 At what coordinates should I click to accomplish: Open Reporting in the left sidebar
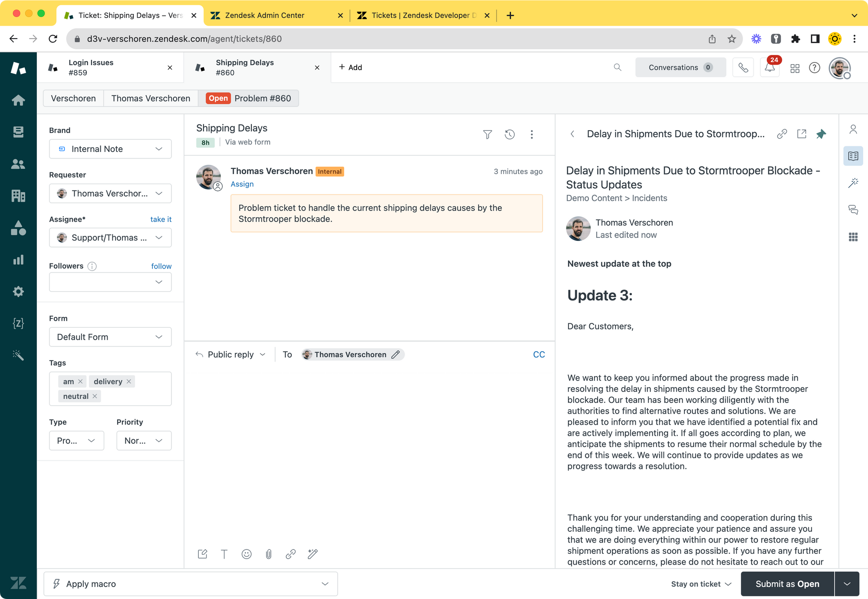pos(18,260)
